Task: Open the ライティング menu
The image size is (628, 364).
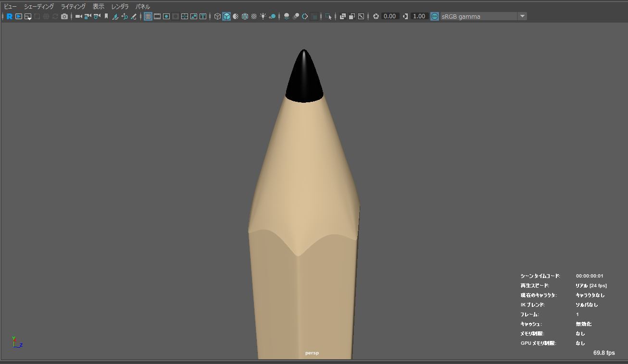Action: tap(73, 7)
